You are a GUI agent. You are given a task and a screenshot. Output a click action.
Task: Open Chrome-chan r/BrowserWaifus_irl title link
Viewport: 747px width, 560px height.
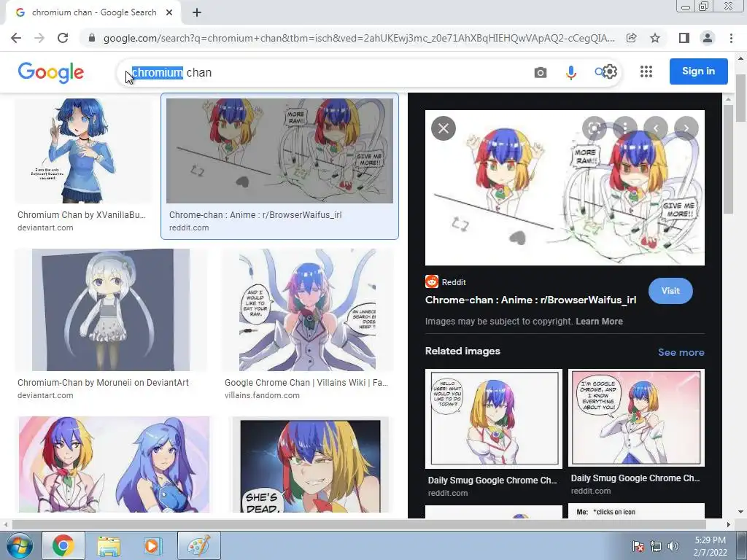coord(531,300)
